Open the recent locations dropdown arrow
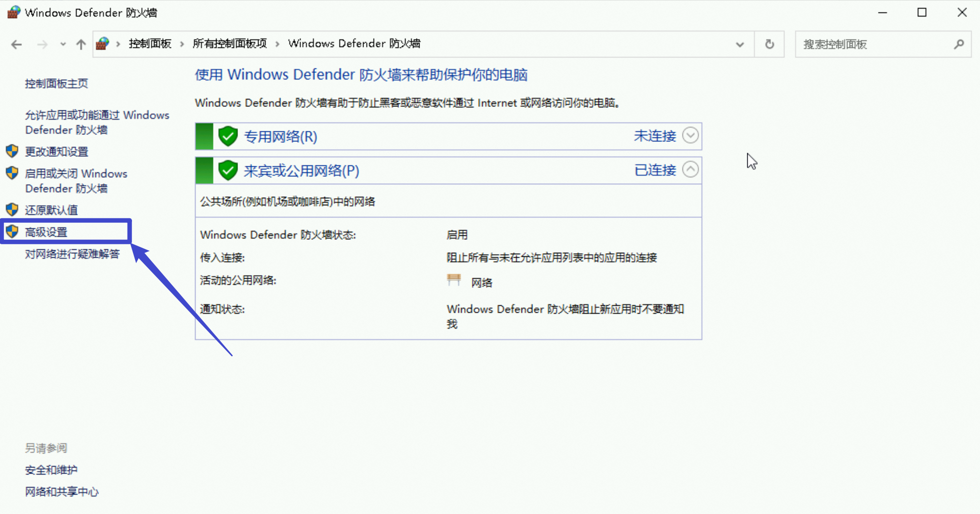Screen dimensions: 980x514 coord(63,44)
